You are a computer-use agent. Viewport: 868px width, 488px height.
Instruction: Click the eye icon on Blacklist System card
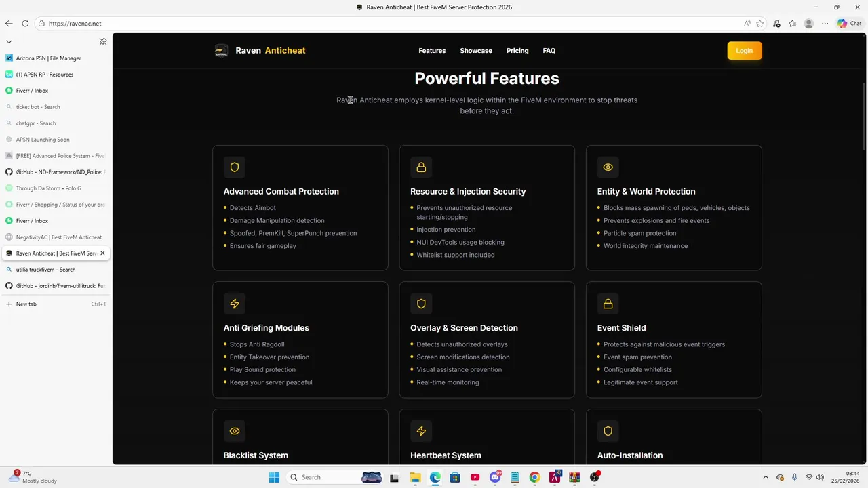point(235,431)
